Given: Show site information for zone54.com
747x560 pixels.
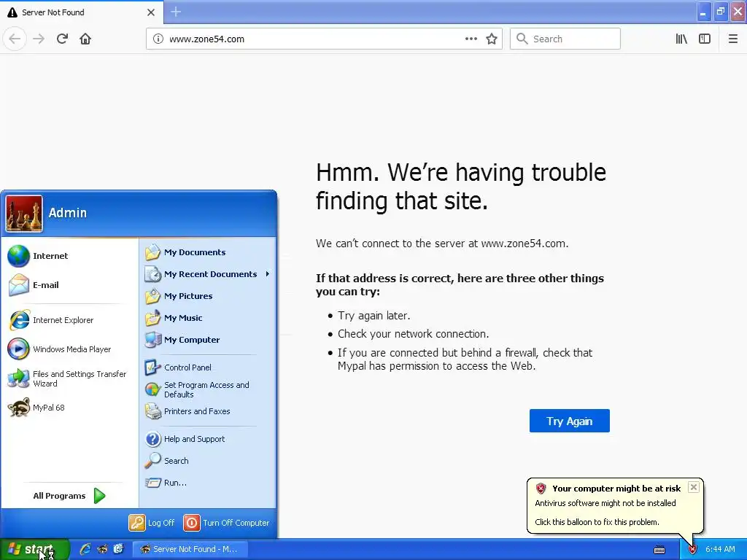Looking at the screenshot, I should tap(158, 39).
